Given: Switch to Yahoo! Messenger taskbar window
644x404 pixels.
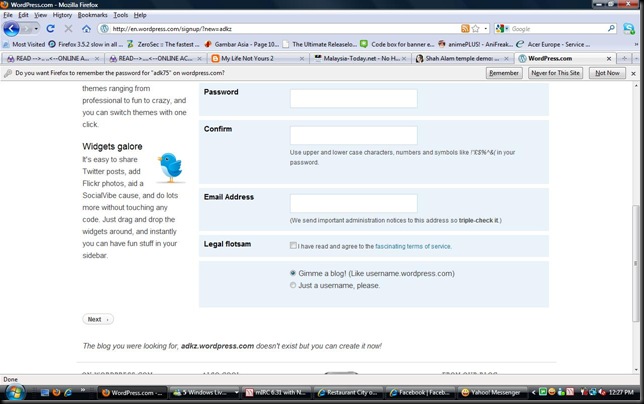Looking at the screenshot, I should click(492, 393).
